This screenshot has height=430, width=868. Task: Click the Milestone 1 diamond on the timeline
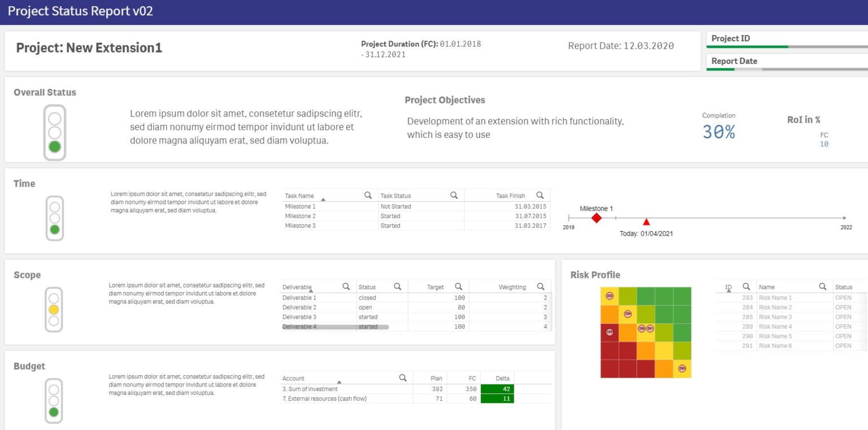point(596,217)
